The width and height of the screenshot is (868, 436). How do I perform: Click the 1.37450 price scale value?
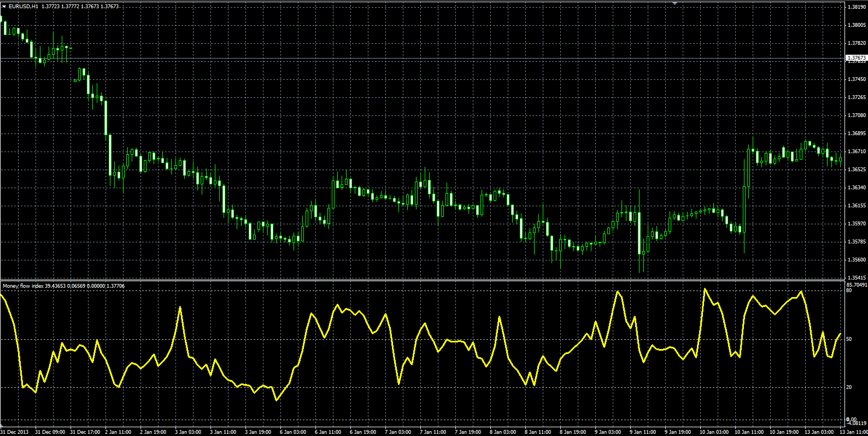tap(857, 79)
